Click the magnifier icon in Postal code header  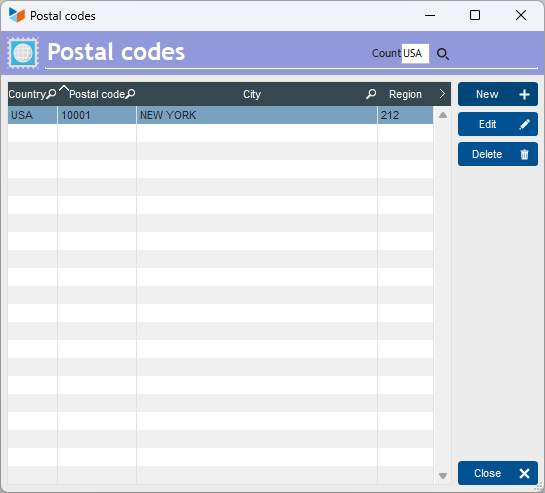tap(130, 94)
